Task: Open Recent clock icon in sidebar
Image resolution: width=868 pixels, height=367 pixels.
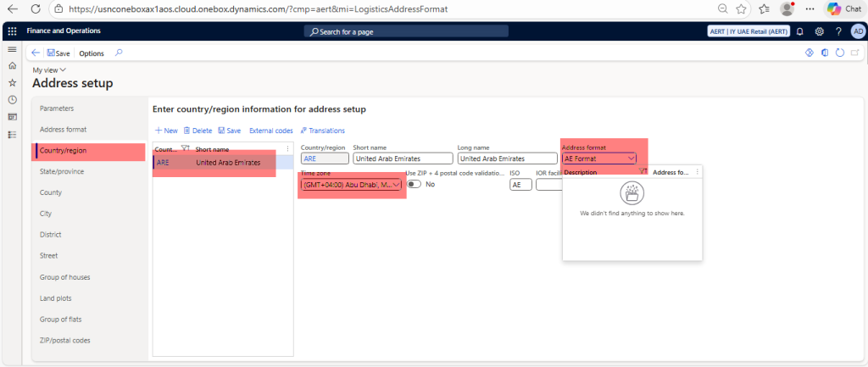Action: pos(12,99)
